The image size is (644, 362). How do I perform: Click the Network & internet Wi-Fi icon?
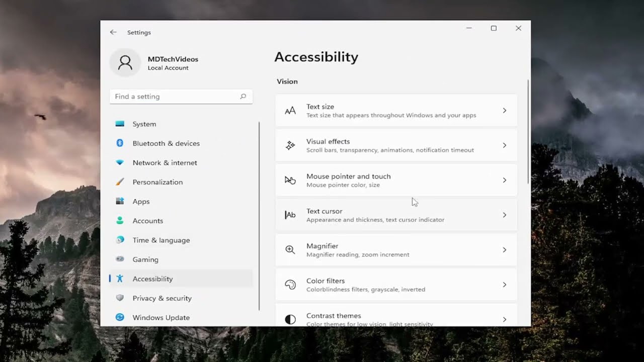(120, 163)
